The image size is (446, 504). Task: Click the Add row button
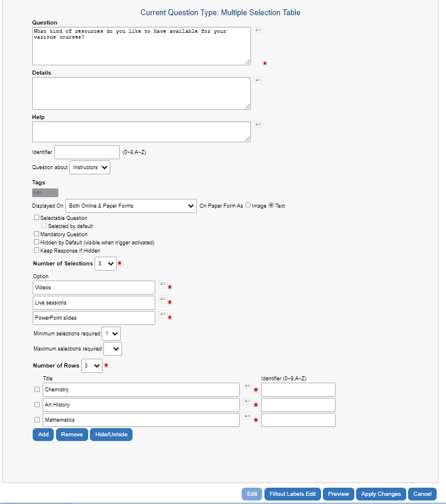point(43,435)
